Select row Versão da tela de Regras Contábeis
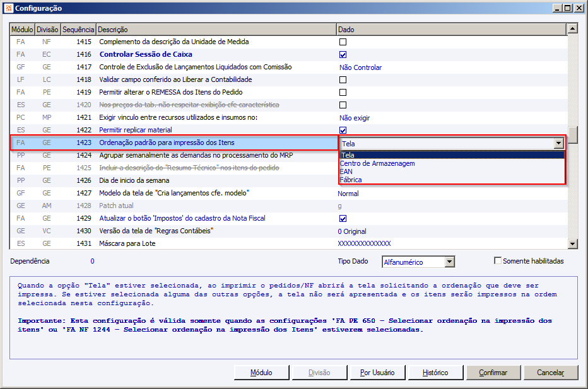 click(x=288, y=231)
